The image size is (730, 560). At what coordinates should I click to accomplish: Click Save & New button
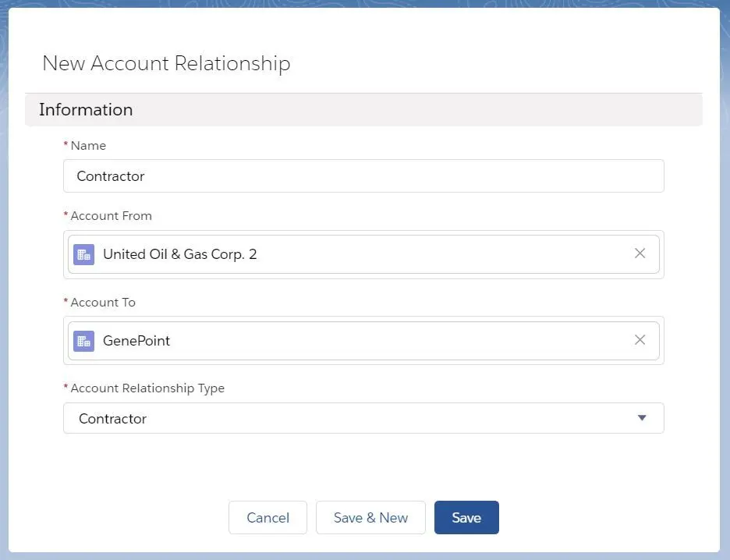pos(370,518)
